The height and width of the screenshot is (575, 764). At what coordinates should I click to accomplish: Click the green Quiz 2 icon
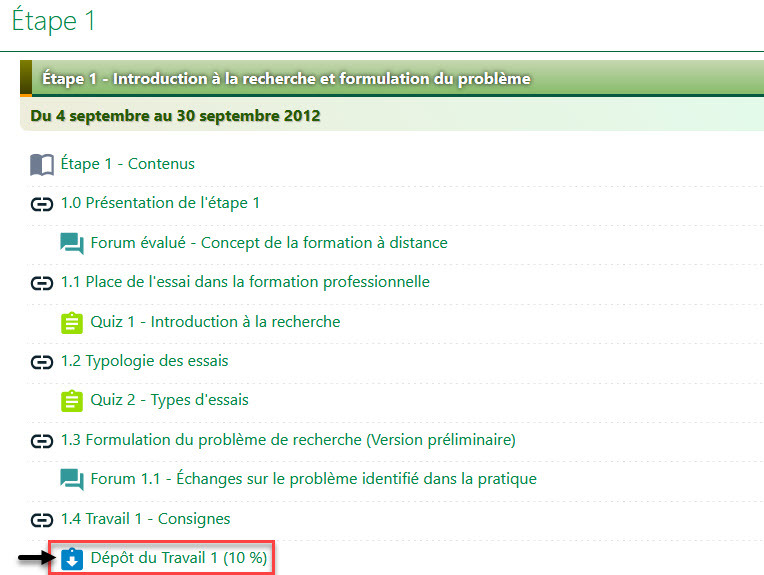72,400
